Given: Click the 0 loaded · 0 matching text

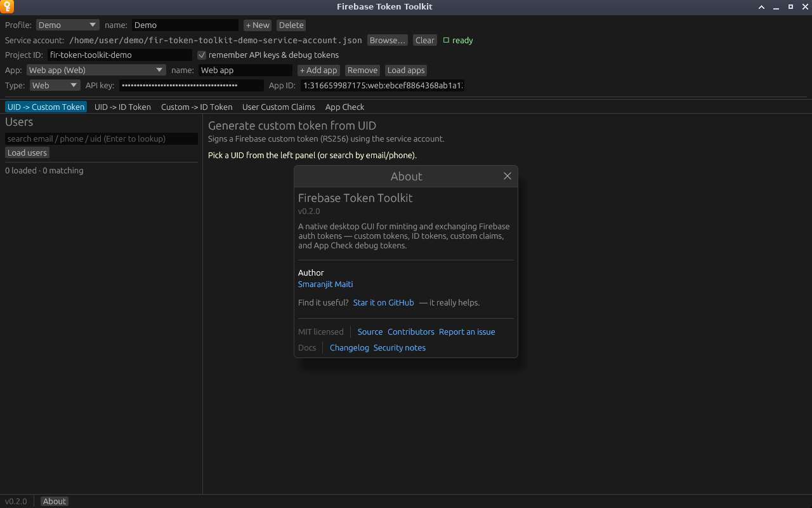Looking at the screenshot, I should (44, 171).
